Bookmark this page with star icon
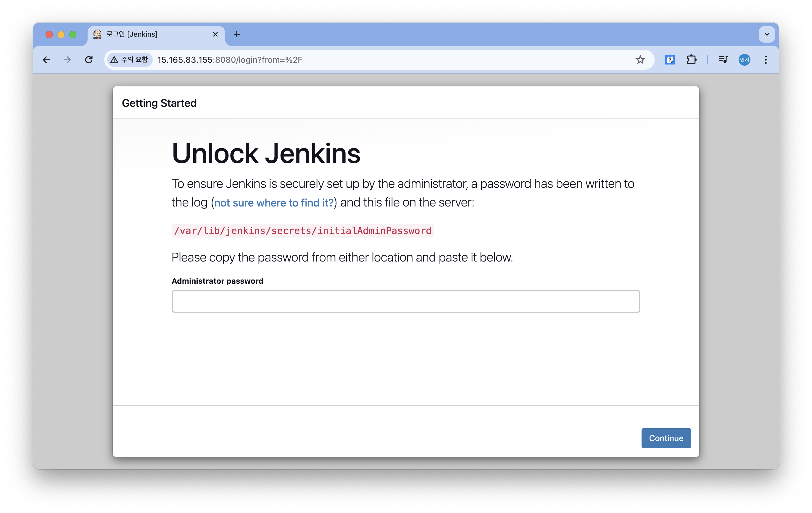 pyautogui.click(x=640, y=60)
